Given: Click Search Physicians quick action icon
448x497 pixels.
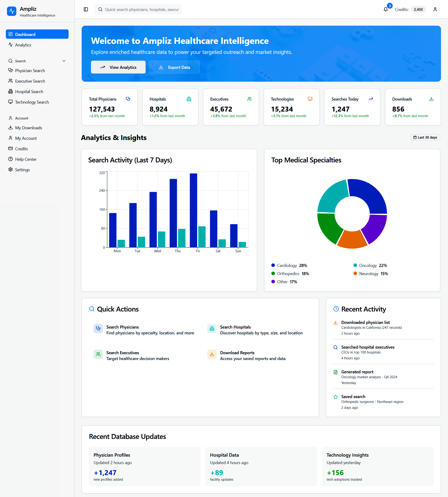Looking at the screenshot, I should tap(98, 328).
